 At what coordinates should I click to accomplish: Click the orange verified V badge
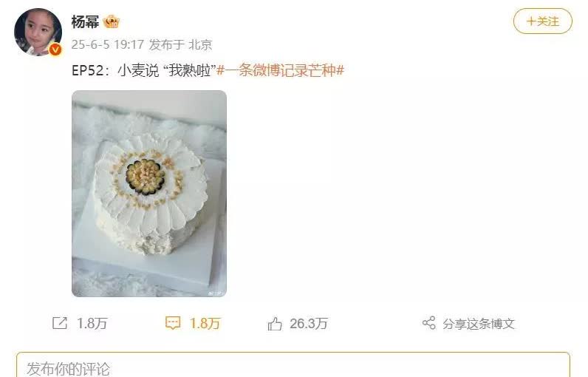55,49
